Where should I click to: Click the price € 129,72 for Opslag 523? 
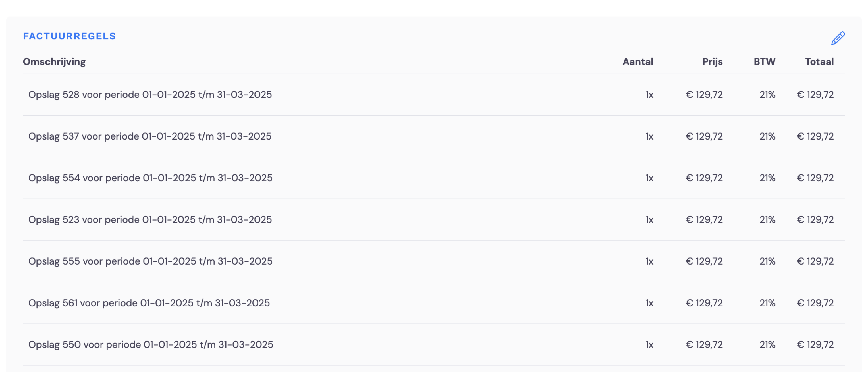coord(704,220)
